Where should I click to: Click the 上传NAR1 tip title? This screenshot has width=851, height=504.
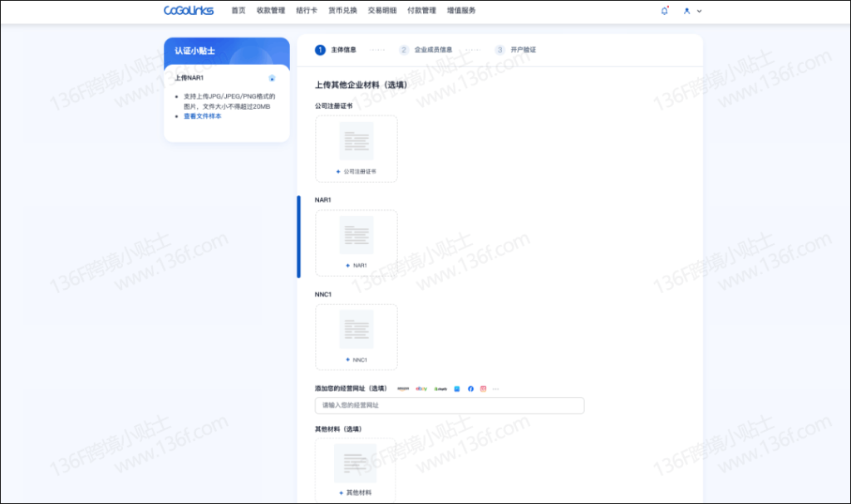[189, 78]
